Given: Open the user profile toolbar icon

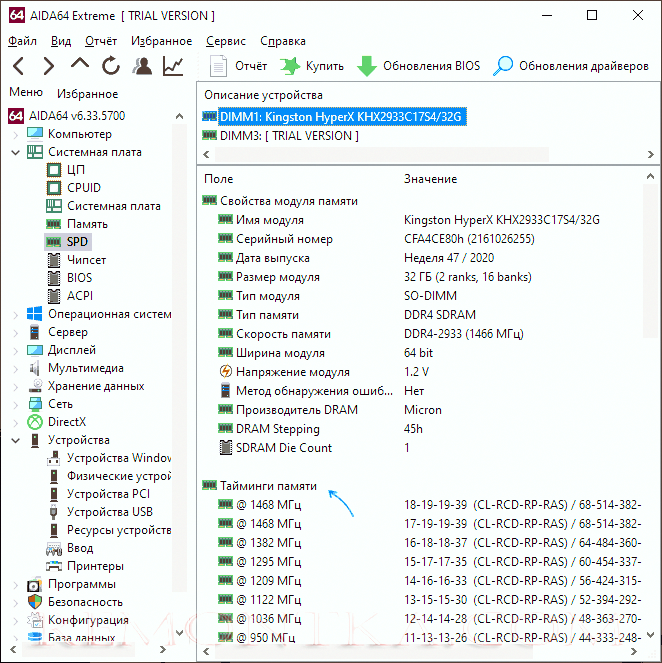Looking at the screenshot, I should point(142,66).
